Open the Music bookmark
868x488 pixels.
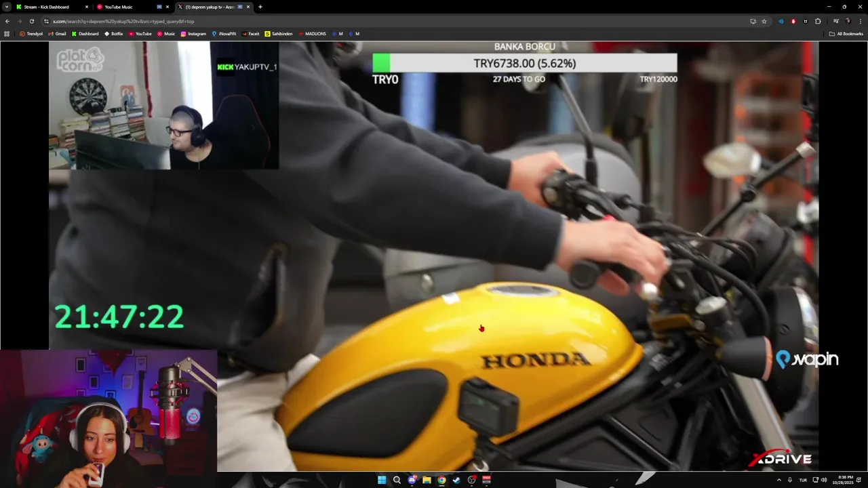click(x=166, y=33)
